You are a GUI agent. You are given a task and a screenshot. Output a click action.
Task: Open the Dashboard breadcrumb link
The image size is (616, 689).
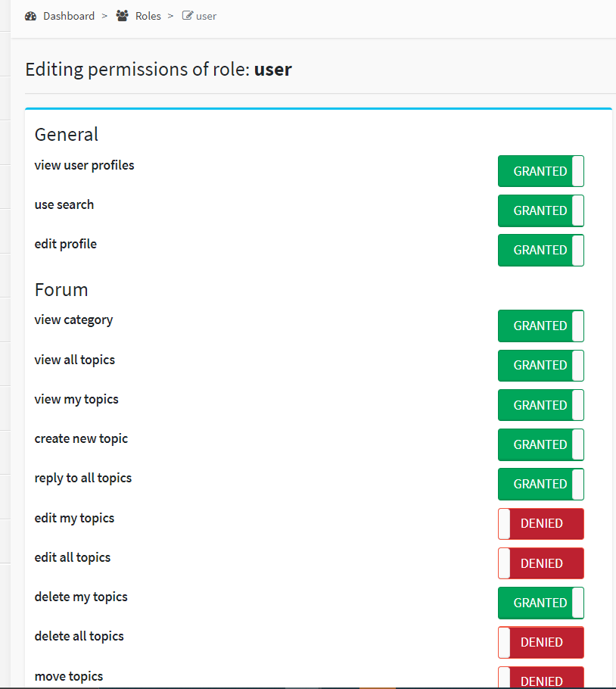point(69,16)
